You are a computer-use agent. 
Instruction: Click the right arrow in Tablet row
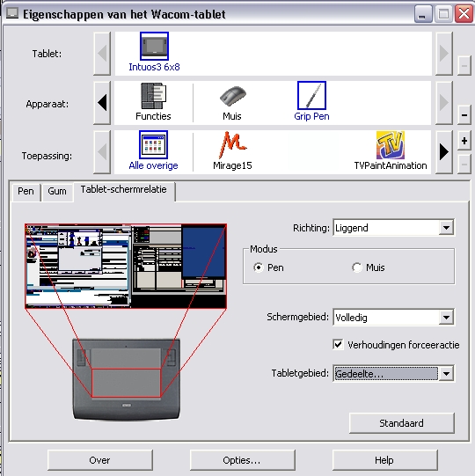(444, 54)
